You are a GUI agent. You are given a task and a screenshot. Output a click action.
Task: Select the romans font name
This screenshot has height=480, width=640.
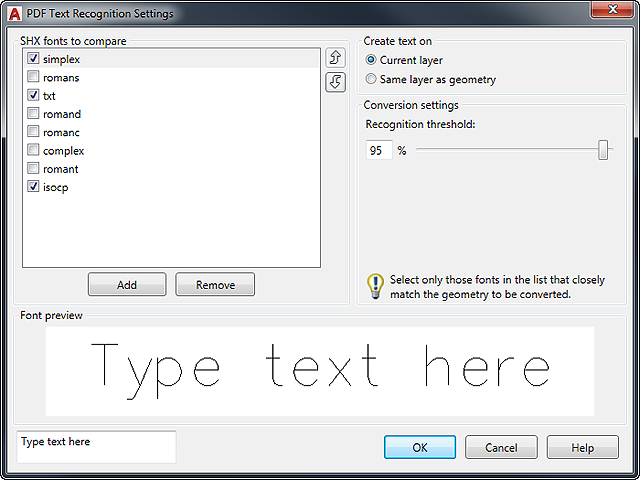pyautogui.click(x=61, y=78)
